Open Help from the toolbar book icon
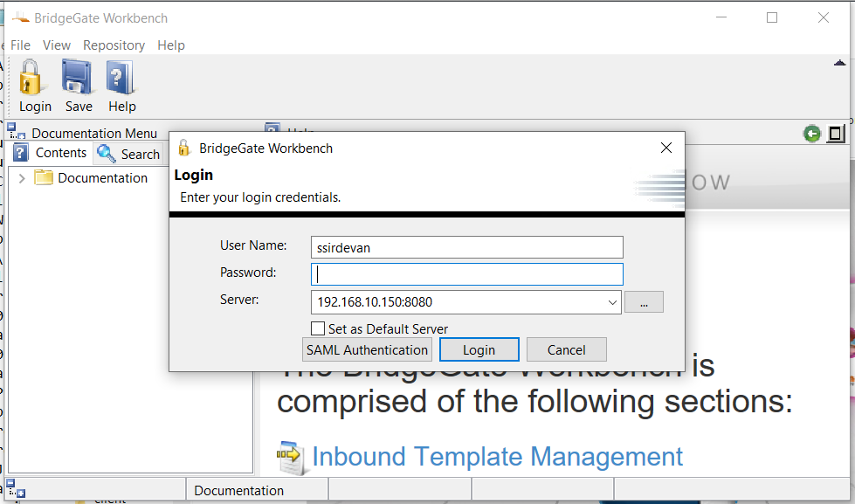This screenshot has width=855, height=504. point(120,78)
